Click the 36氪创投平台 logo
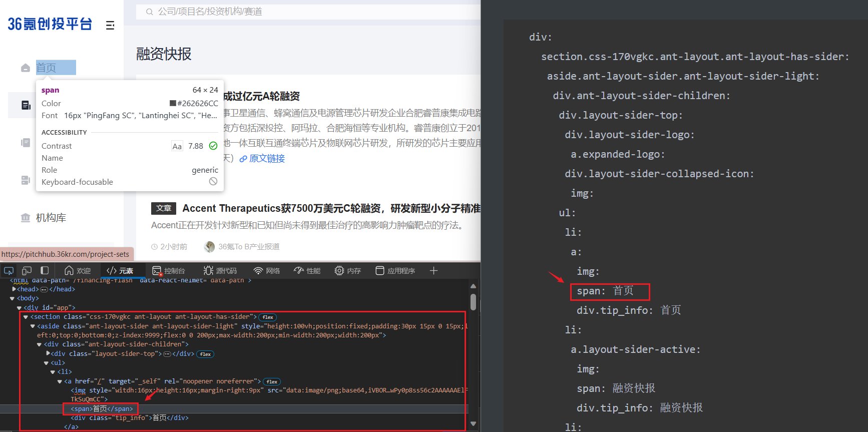 [x=50, y=24]
